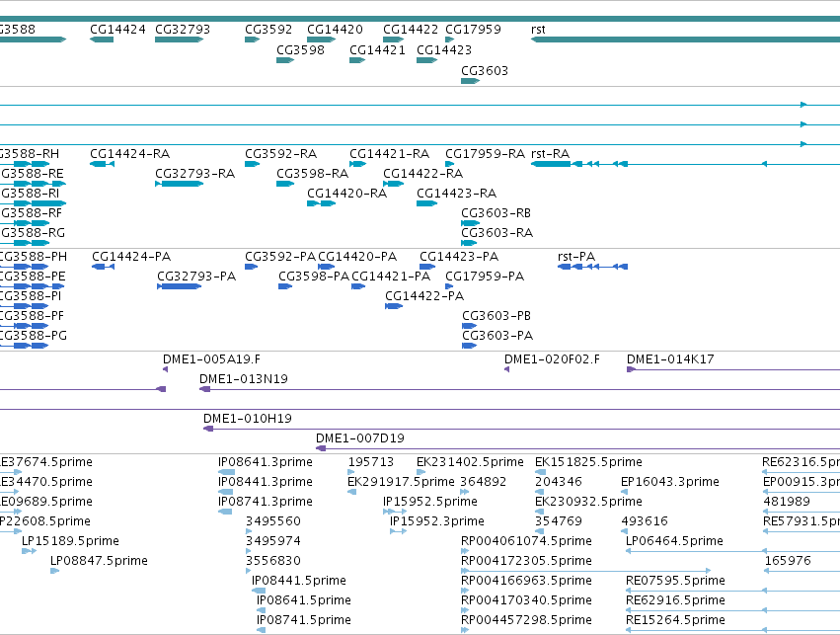Click the CG3603 gene label
The height and width of the screenshot is (635, 840).
tap(485, 71)
